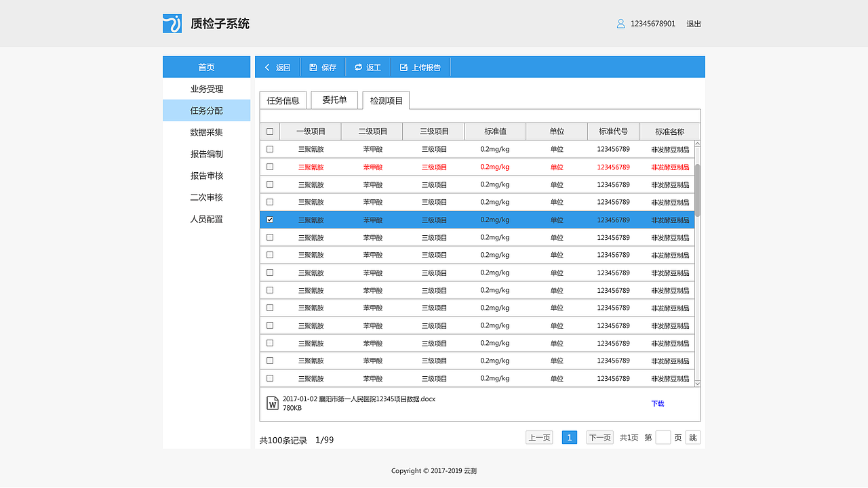
Task: Click the 跳 page jump button
Action: coord(692,437)
